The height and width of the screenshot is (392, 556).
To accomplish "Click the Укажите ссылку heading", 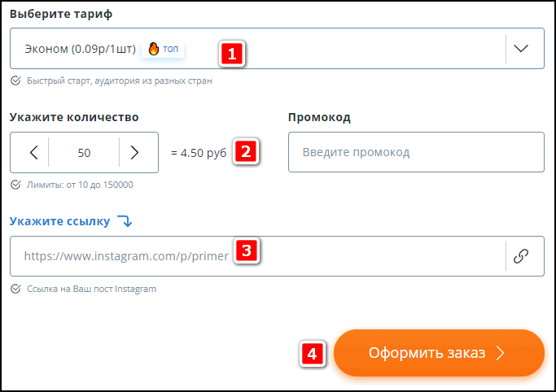I will click(x=59, y=221).
